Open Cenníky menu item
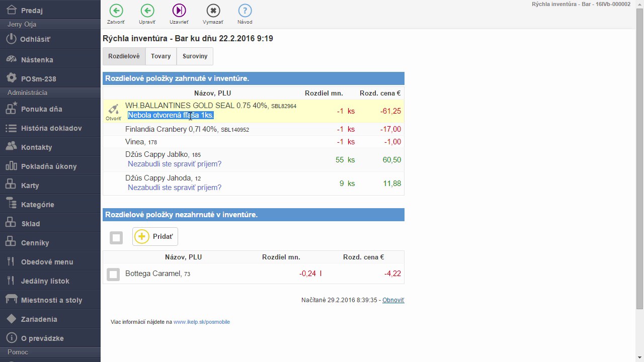 (50, 242)
